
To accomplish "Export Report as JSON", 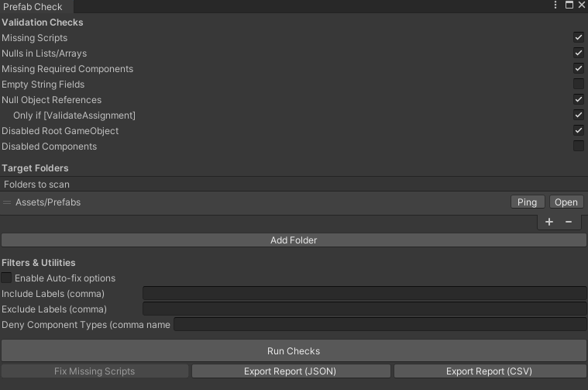I will [291, 371].
